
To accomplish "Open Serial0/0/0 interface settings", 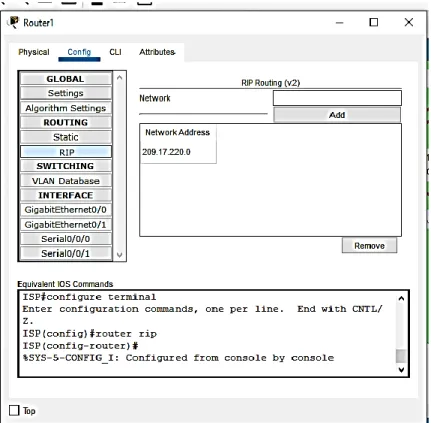I will (x=66, y=239).
